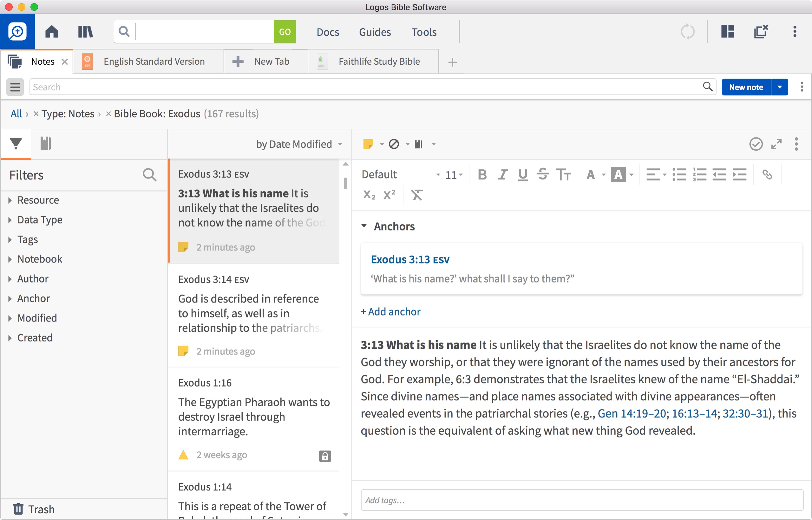The image size is (812, 520).
Task: Switch to the English Standard Version tab
Action: 149,62
